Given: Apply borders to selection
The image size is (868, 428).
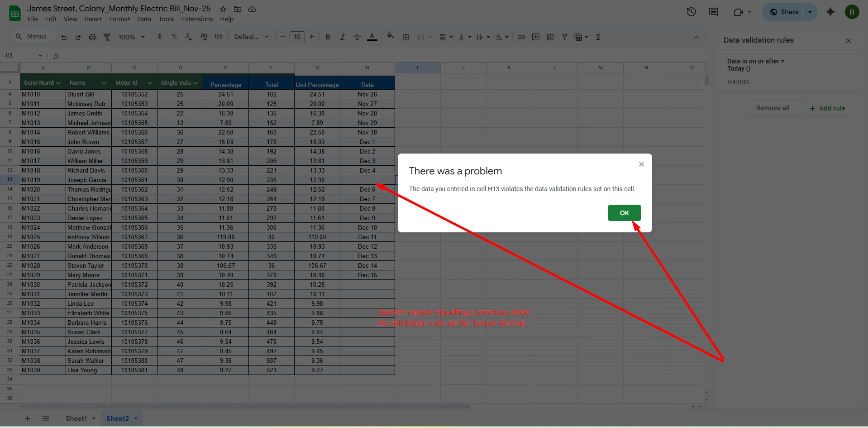Looking at the screenshot, I should (x=406, y=37).
